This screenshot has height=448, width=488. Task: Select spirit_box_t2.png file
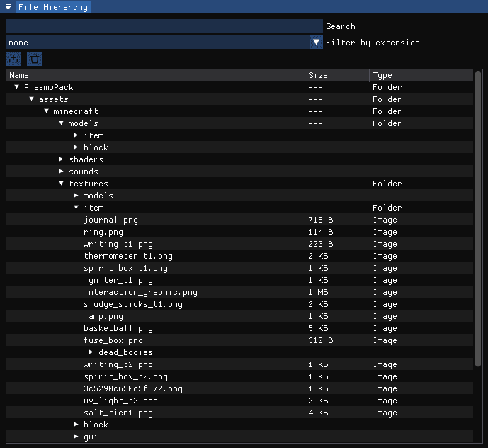(126, 376)
